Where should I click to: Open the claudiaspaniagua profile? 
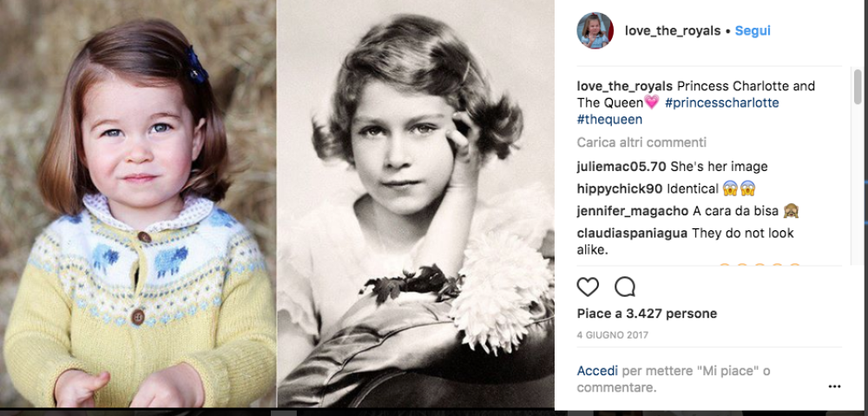point(633,233)
